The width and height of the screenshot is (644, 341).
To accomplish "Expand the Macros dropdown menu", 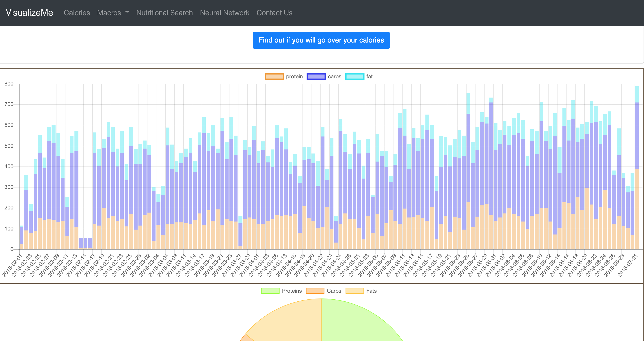I will [x=113, y=13].
